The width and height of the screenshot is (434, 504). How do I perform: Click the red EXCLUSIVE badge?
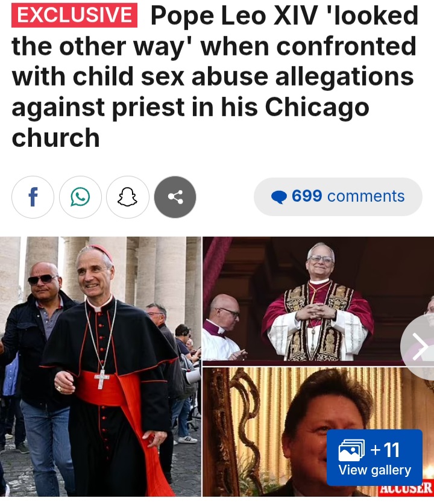(x=74, y=15)
